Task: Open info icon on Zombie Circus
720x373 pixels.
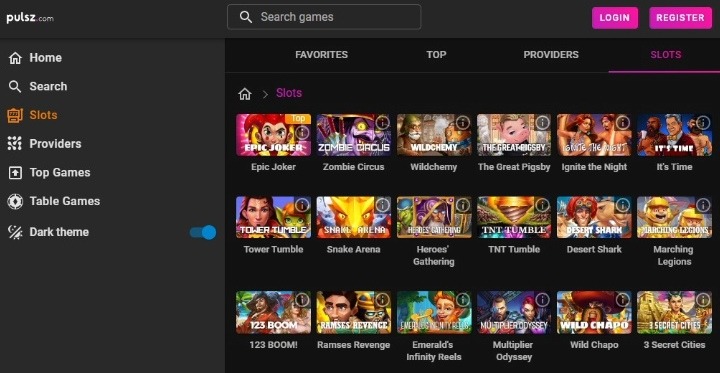Action: pos(382,123)
